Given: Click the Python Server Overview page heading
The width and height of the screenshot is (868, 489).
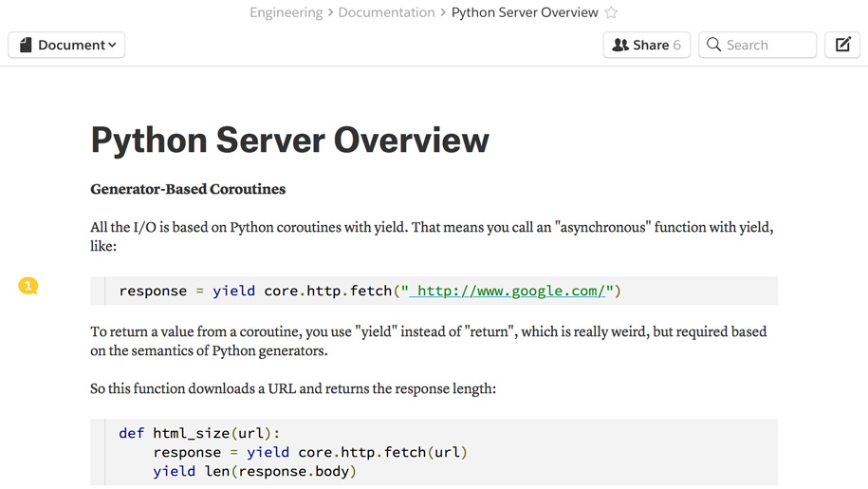Looking at the screenshot, I should 290,140.
